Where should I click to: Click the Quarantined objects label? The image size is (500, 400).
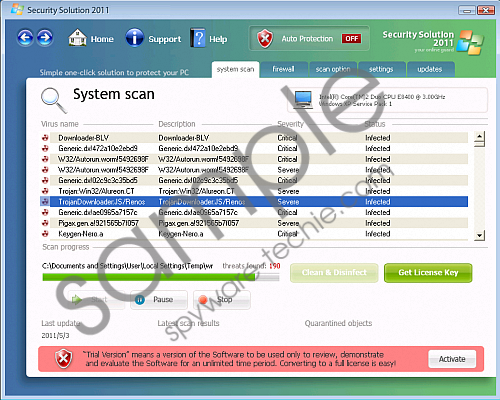338,323
